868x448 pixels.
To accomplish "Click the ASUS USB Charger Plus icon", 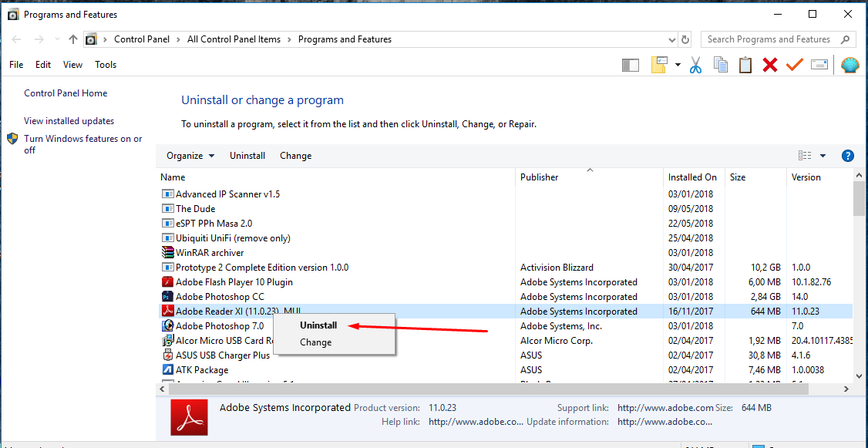I will [168, 355].
